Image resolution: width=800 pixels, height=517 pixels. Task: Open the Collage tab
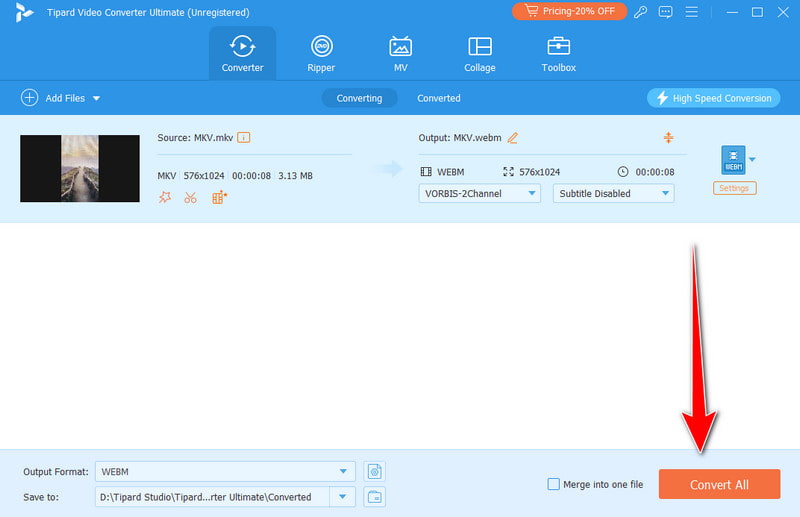pyautogui.click(x=480, y=54)
